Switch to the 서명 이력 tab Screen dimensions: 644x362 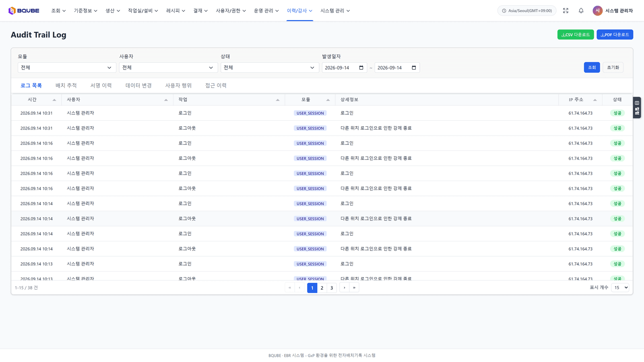point(101,86)
